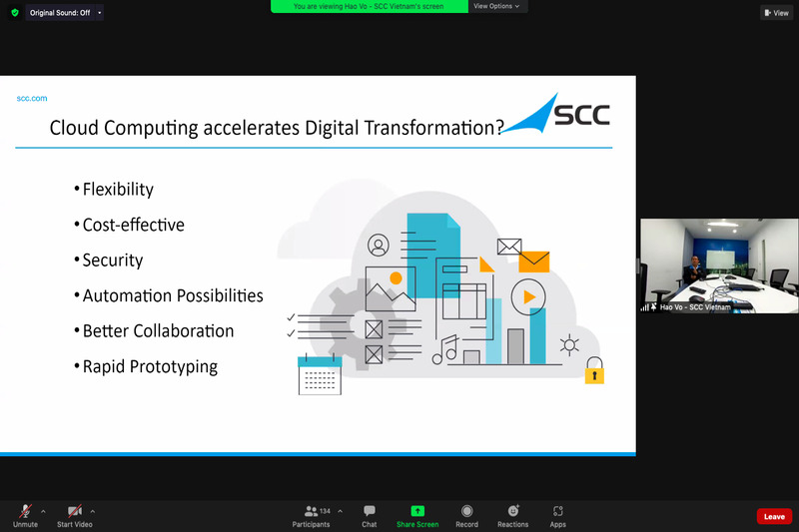The image size is (799, 532).
Task: Click the 'Hao Vo - SCC Vietnam' name label
Action: [695, 307]
